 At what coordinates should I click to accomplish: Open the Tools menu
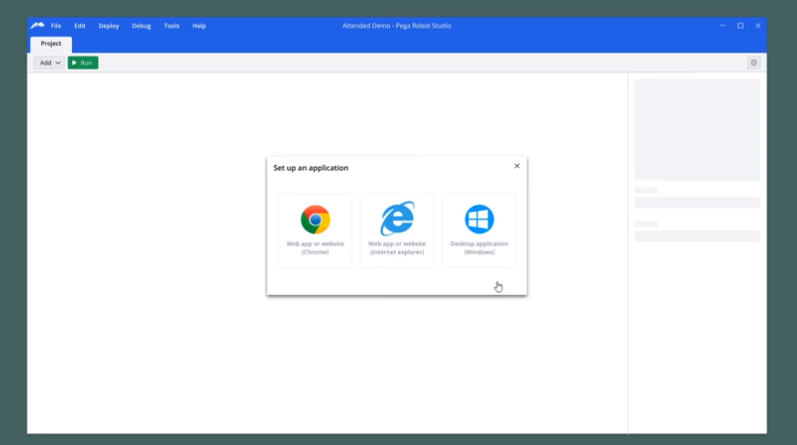tap(171, 26)
